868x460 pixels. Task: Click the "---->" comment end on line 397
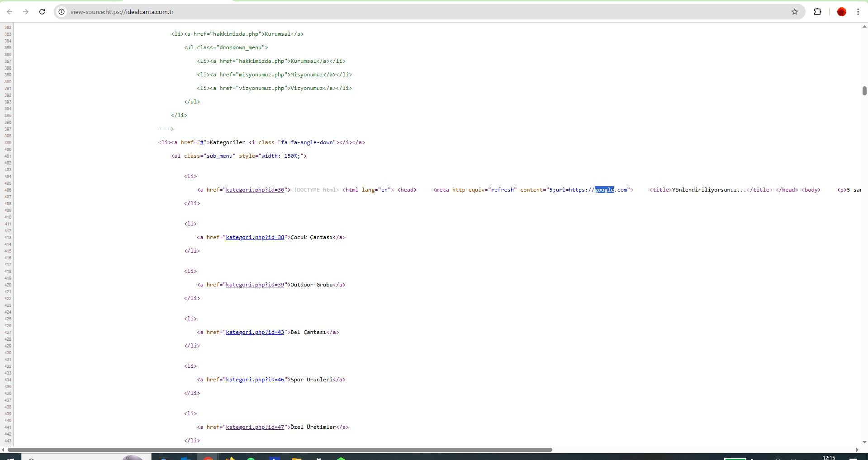tap(166, 129)
